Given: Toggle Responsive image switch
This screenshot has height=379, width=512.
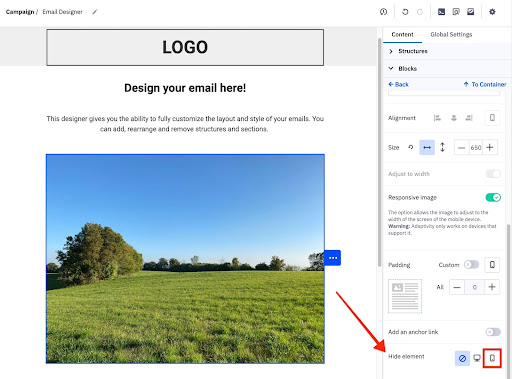Looking at the screenshot, I should (493, 197).
